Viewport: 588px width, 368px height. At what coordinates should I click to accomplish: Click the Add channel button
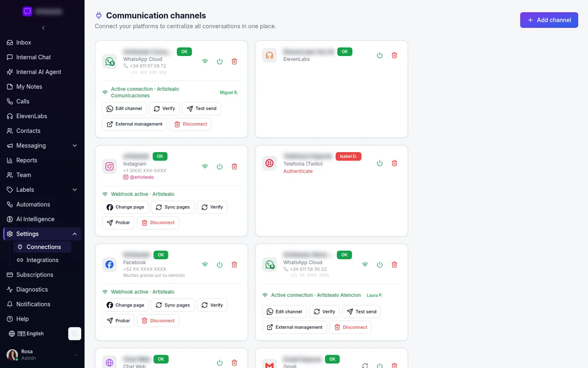pos(549,20)
